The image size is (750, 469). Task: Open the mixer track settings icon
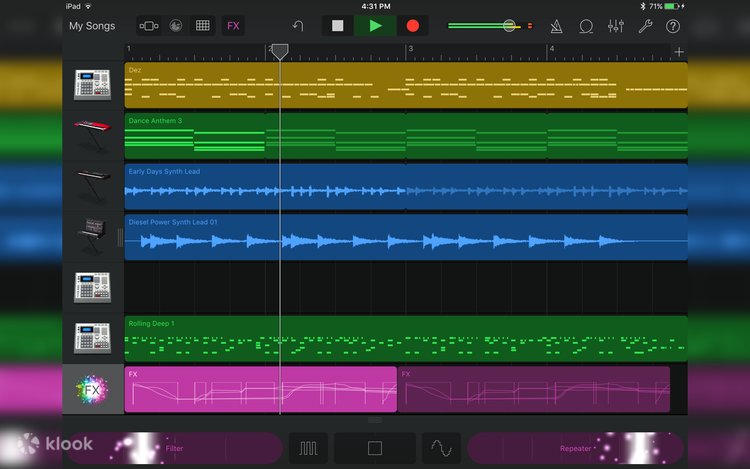pyautogui.click(x=616, y=26)
